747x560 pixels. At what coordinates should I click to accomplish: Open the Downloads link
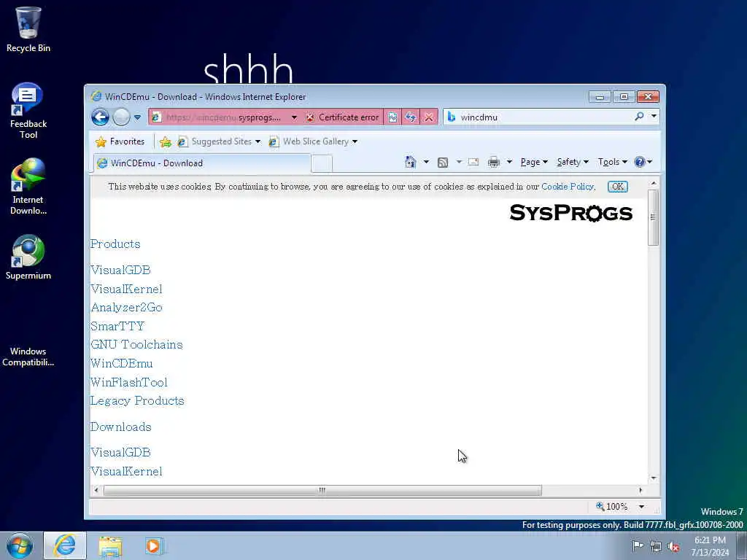click(121, 427)
